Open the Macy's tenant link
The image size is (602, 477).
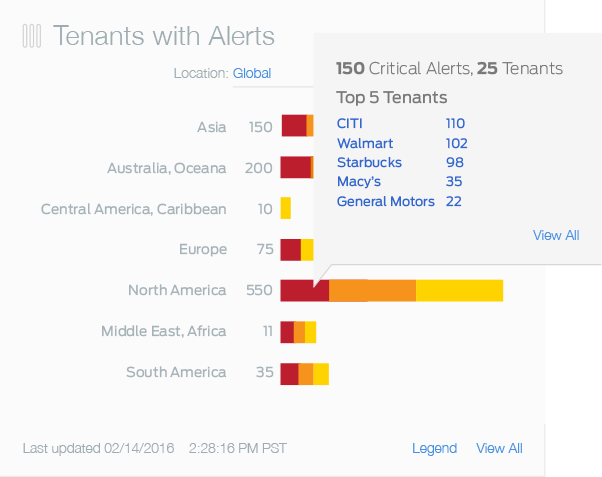(359, 181)
